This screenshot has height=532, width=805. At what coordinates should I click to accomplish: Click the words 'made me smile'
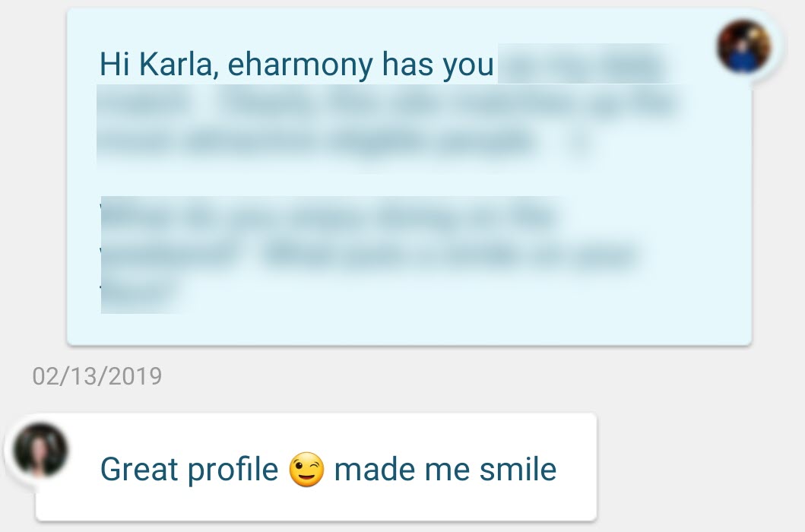[x=445, y=470]
